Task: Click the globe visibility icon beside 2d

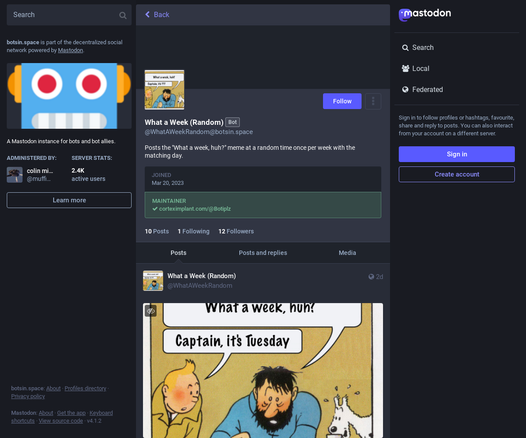Action: (371, 277)
